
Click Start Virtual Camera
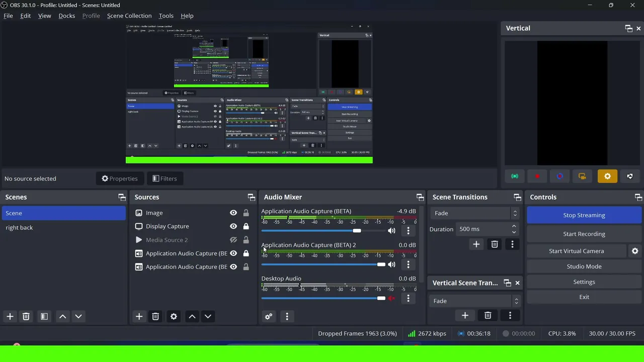click(x=577, y=251)
